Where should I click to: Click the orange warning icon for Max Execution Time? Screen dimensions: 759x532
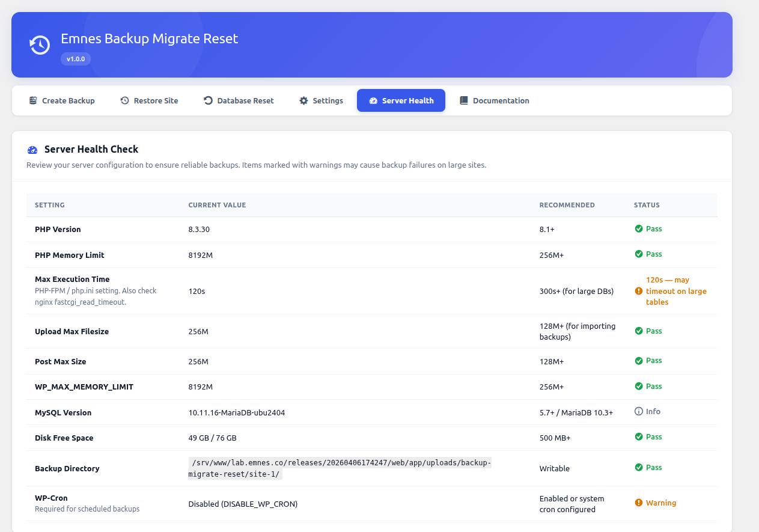639,291
